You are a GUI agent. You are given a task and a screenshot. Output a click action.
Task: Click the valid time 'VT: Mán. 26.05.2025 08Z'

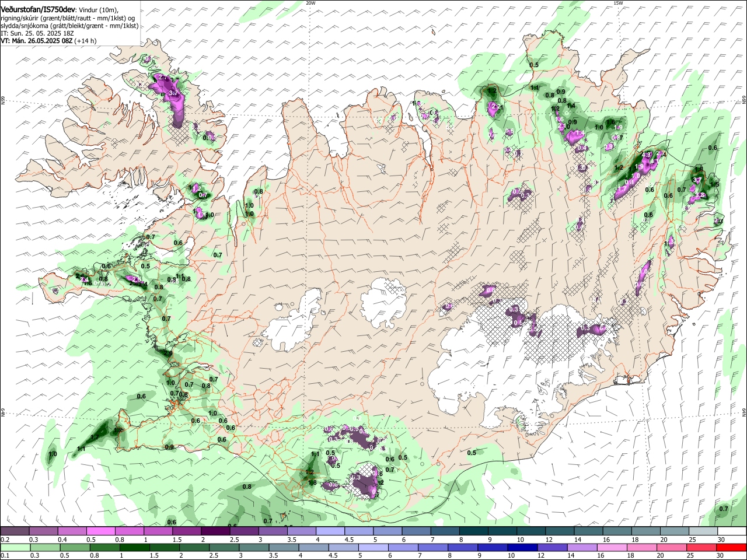pos(36,41)
